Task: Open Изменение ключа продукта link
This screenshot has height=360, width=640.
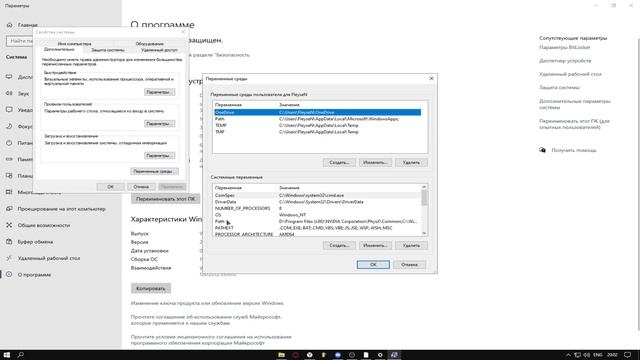Action: (x=207, y=303)
